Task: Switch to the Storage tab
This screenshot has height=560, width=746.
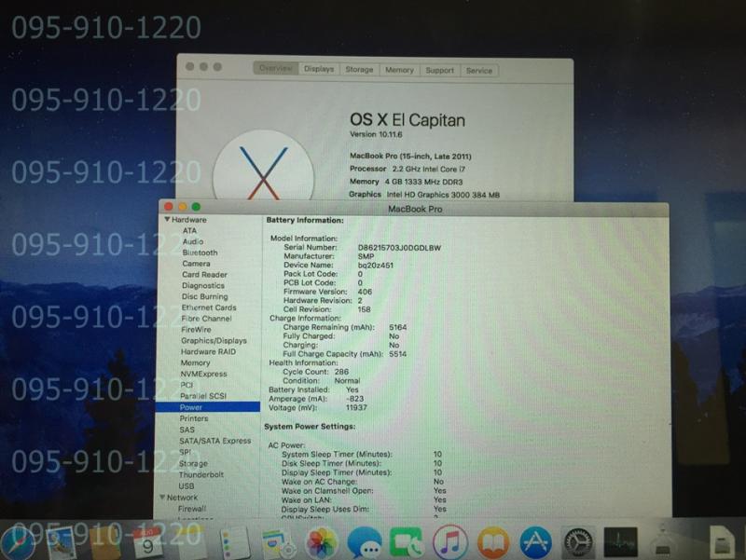Action: 359,70
